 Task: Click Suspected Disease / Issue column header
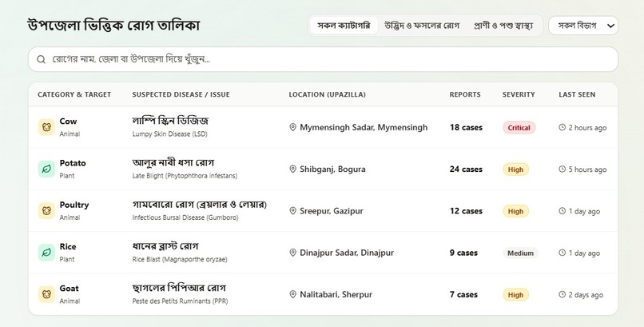(x=181, y=94)
